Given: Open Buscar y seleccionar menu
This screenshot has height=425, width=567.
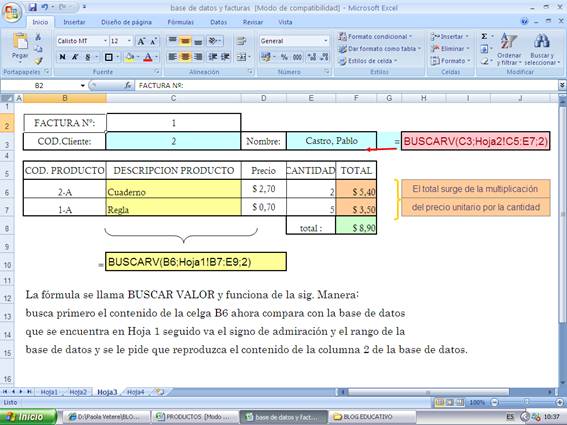Looking at the screenshot, I should coord(541,50).
